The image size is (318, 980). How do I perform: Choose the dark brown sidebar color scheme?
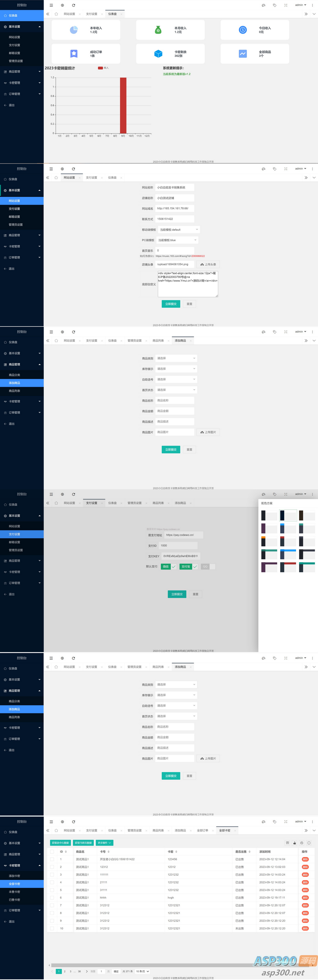coord(307,516)
